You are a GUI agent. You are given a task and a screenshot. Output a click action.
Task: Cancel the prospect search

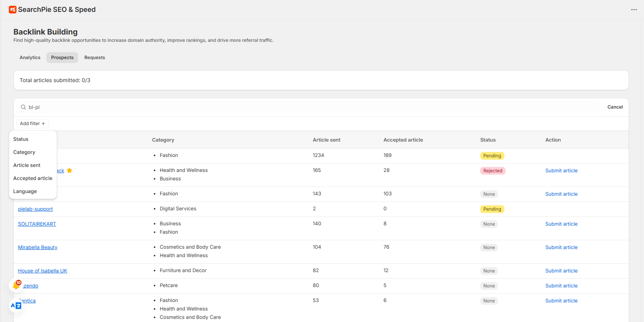coord(615,107)
